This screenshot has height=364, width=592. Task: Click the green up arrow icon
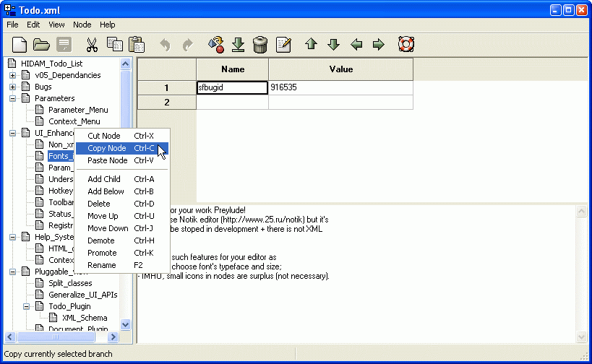point(311,45)
